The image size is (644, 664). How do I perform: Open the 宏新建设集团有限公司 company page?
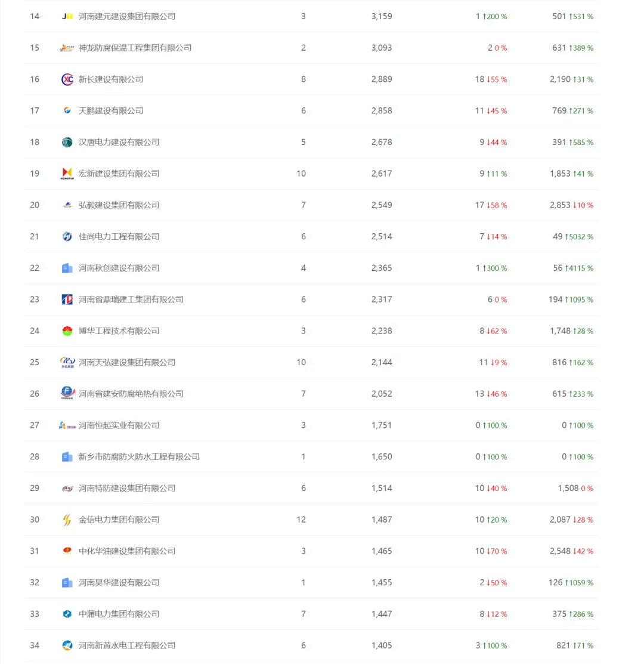coord(119,174)
